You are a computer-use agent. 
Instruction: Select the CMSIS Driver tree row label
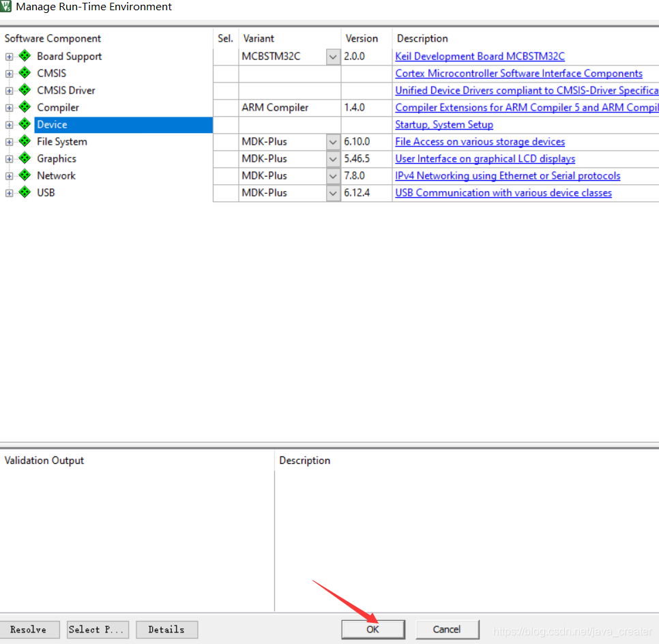tap(66, 90)
